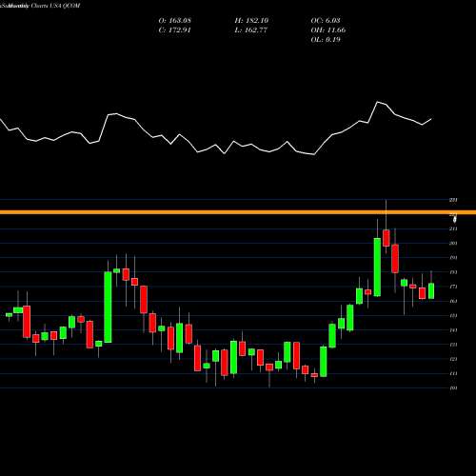Click the close price value C: 172.91
Screen dimensions: 476x476
pyautogui.click(x=174, y=30)
